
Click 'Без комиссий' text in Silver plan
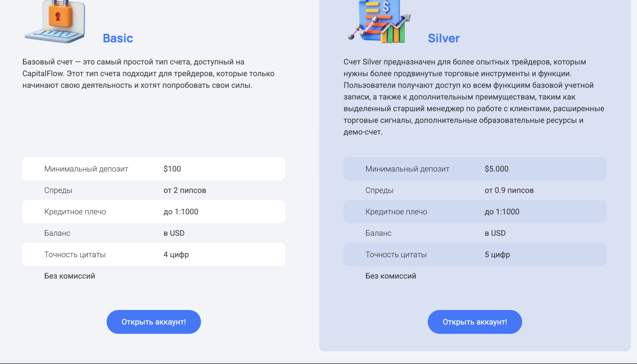pyautogui.click(x=390, y=276)
